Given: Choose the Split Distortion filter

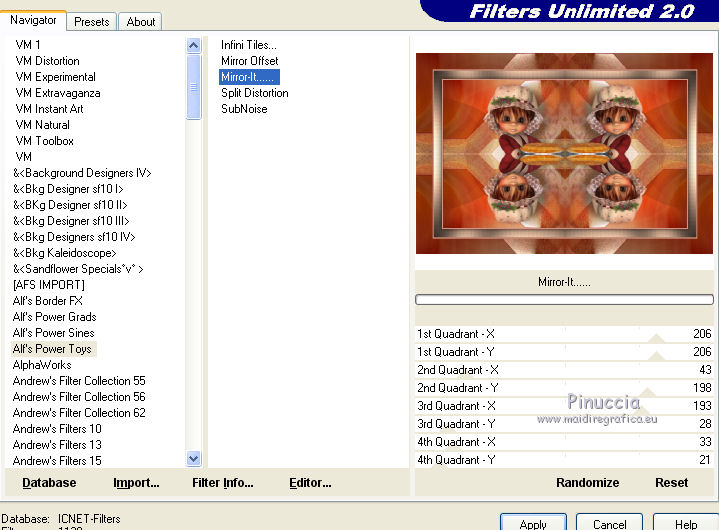Looking at the screenshot, I should point(254,93).
